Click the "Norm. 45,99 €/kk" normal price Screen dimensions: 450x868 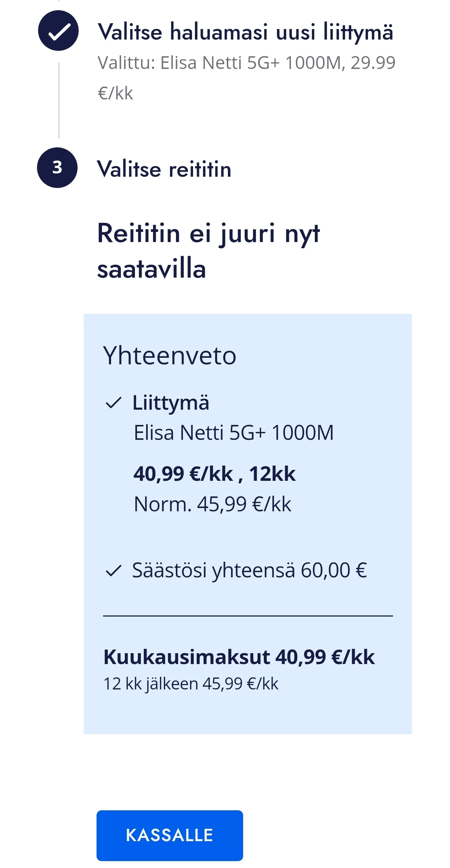(x=212, y=504)
